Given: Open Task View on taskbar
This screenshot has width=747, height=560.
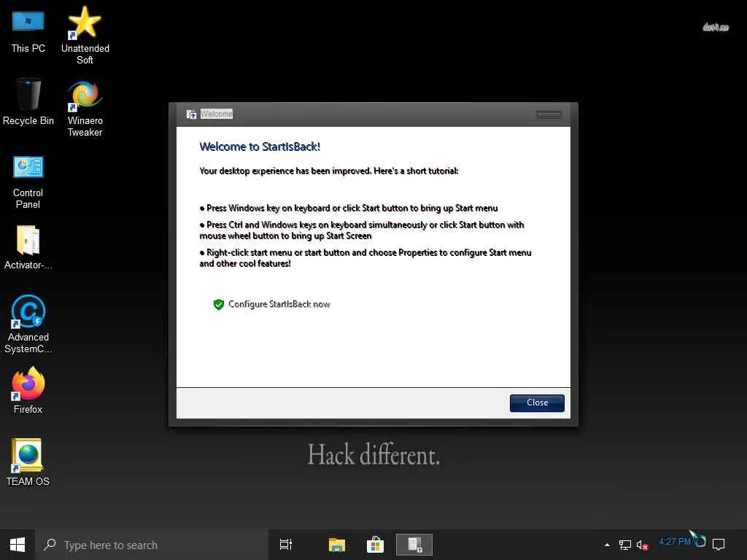Looking at the screenshot, I should (x=286, y=545).
